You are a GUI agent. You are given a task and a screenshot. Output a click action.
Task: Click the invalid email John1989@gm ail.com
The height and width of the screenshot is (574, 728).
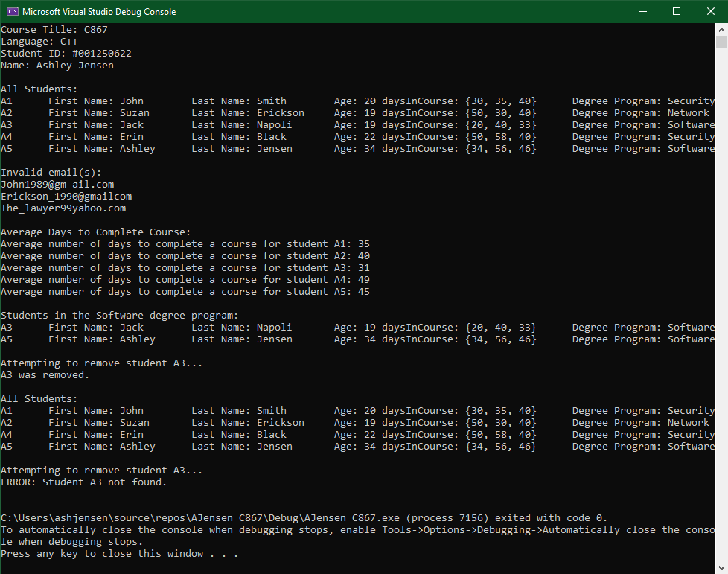[x=57, y=184]
